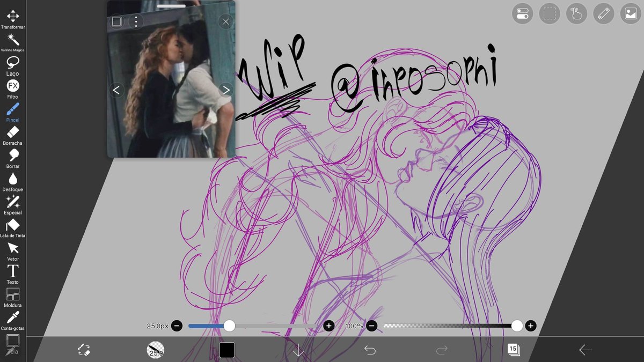Close the reference image window
This screenshot has width=644, height=362.
click(x=225, y=21)
